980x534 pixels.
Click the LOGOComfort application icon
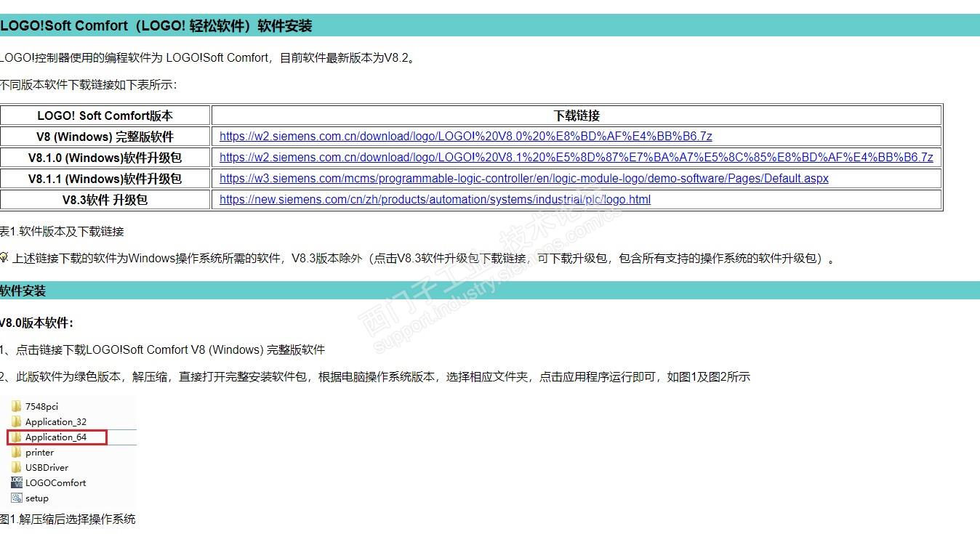[x=16, y=482]
